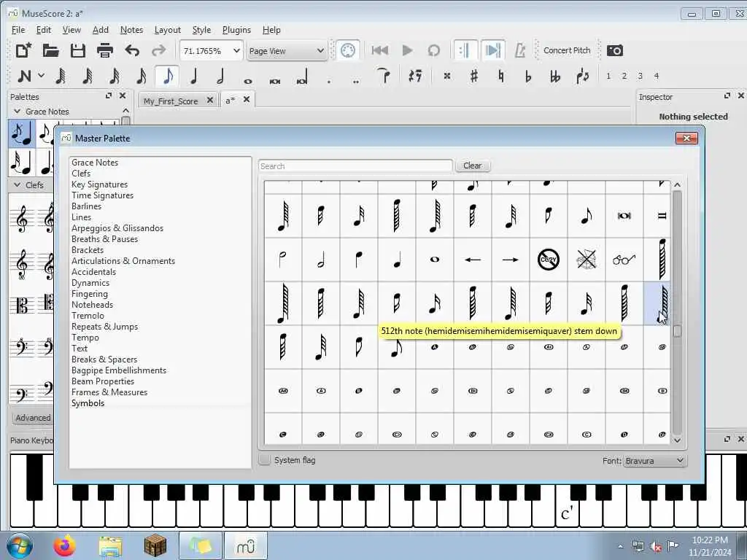Save the score with floppy disk icon
The height and width of the screenshot is (560, 747).
77,50
